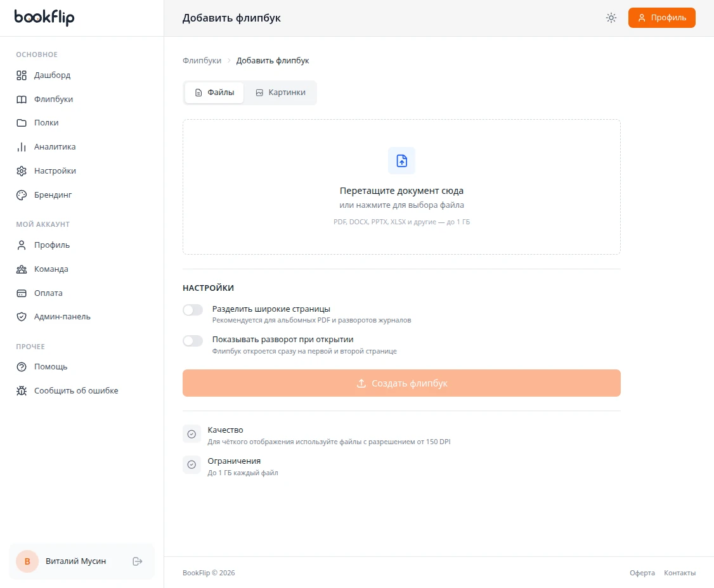Click the orange Профиль button in header
The height and width of the screenshot is (588, 714).
[x=661, y=18]
